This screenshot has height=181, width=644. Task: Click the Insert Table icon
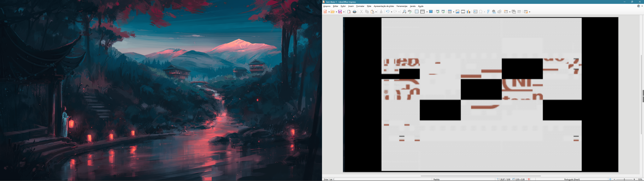pos(450,12)
